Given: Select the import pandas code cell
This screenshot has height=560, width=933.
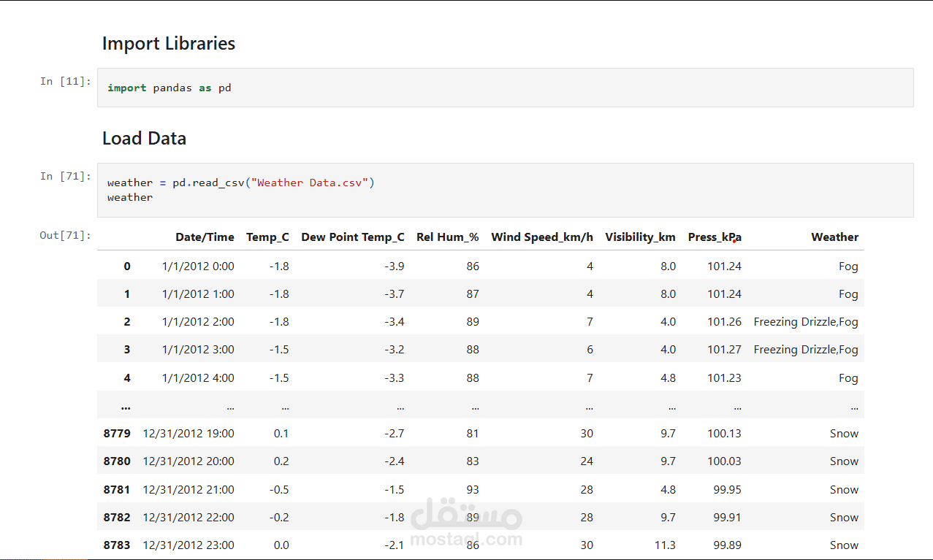Looking at the screenshot, I should coord(504,88).
